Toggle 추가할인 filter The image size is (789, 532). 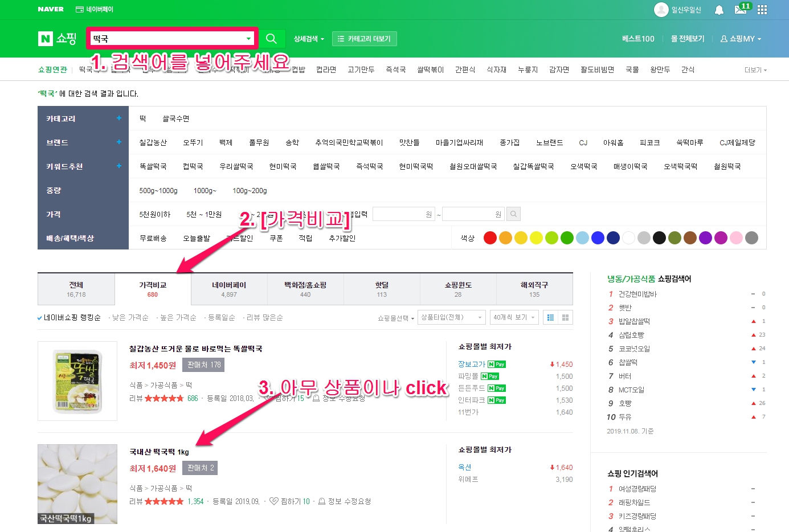pyautogui.click(x=342, y=238)
